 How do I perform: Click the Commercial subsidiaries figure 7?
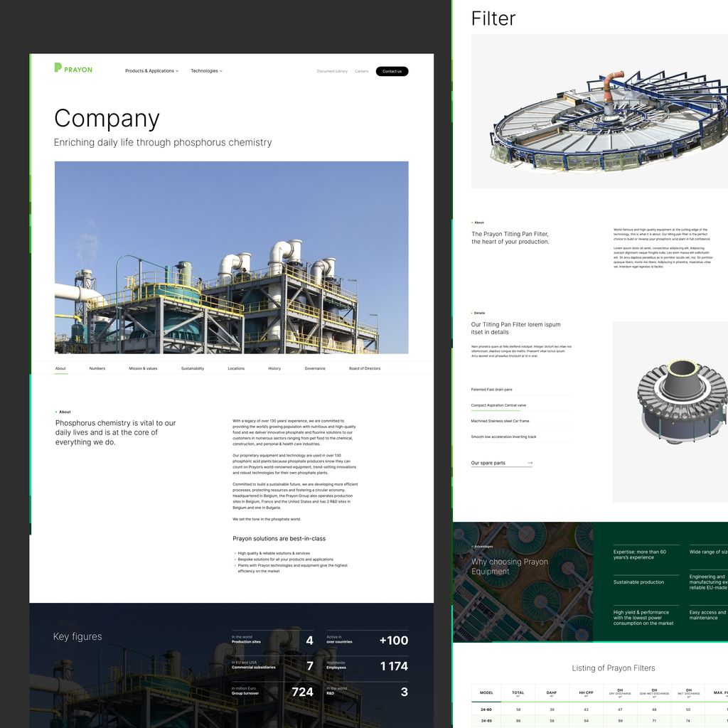(x=310, y=666)
